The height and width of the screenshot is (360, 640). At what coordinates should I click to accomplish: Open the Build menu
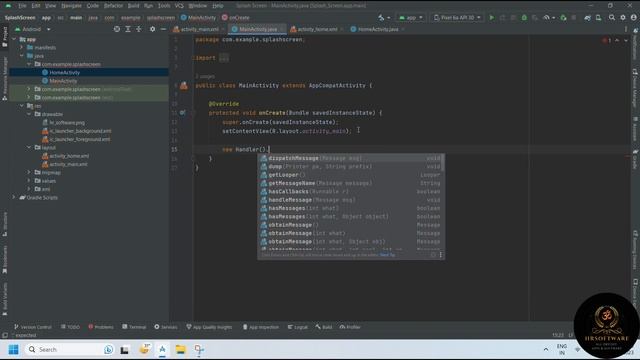click(133, 6)
